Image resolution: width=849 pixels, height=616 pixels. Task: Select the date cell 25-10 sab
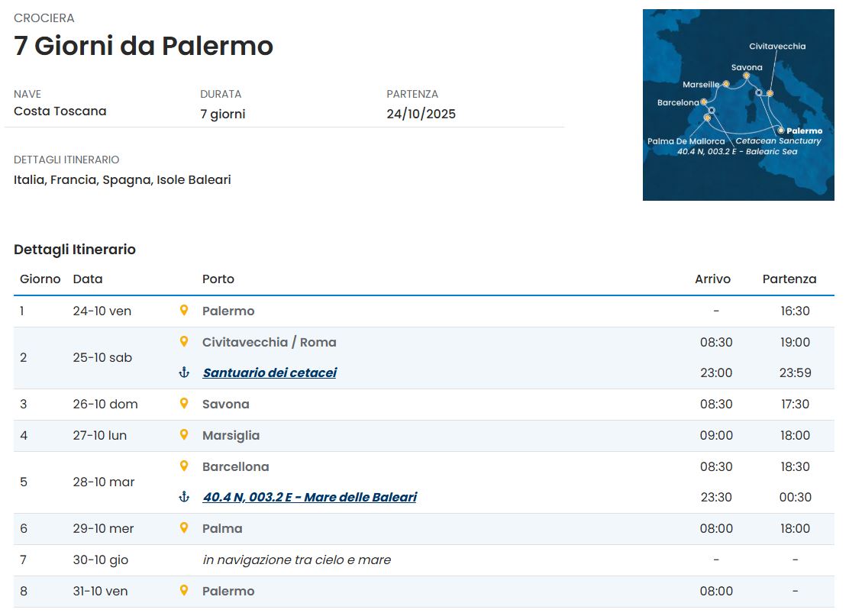coord(102,357)
